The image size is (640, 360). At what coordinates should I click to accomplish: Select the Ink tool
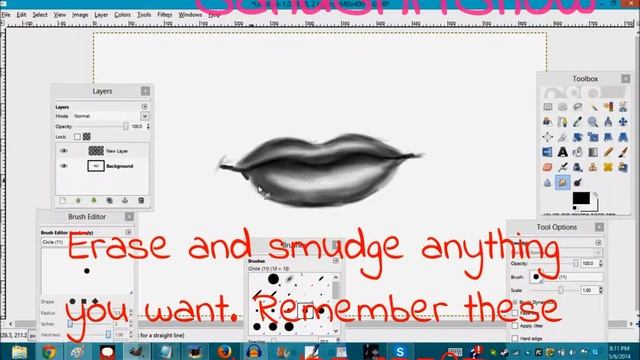tap(578, 167)
